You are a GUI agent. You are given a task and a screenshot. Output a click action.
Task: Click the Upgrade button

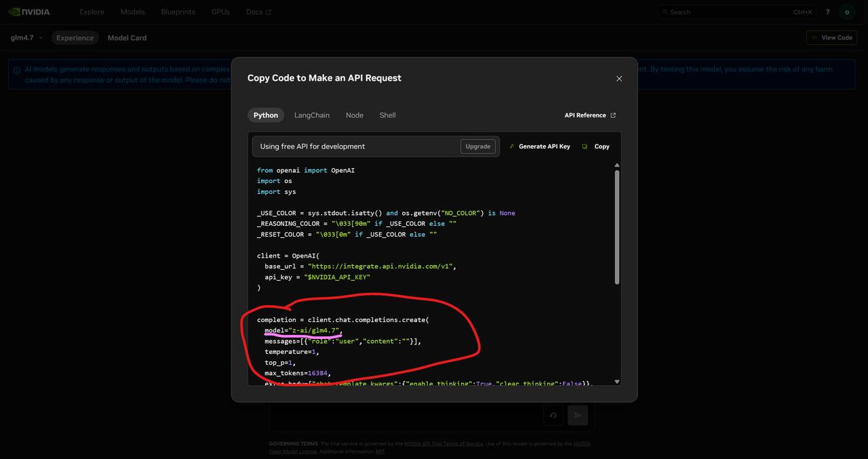[478, 146]
